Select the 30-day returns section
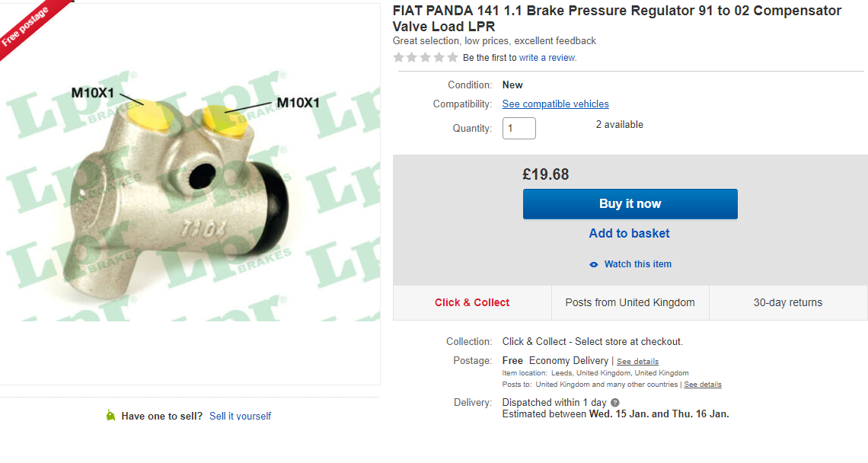The image size is (868, 463). (x=788, y=302)
